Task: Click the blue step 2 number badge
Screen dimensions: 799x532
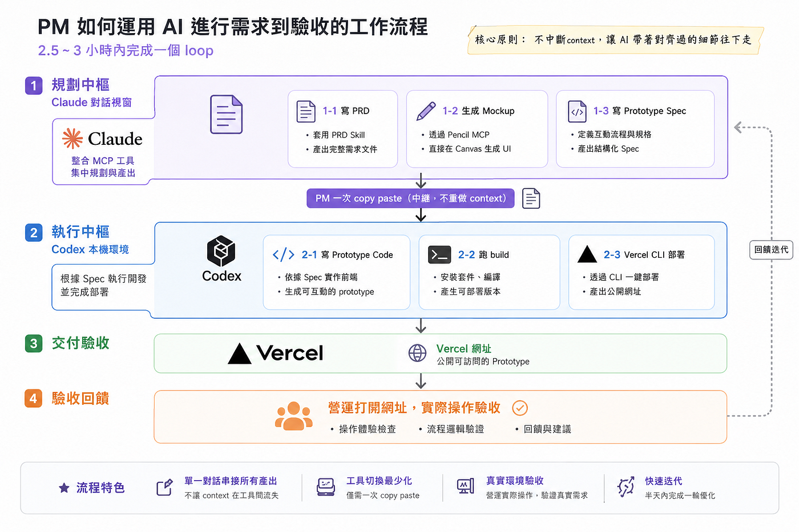Action: pos(34,233)
